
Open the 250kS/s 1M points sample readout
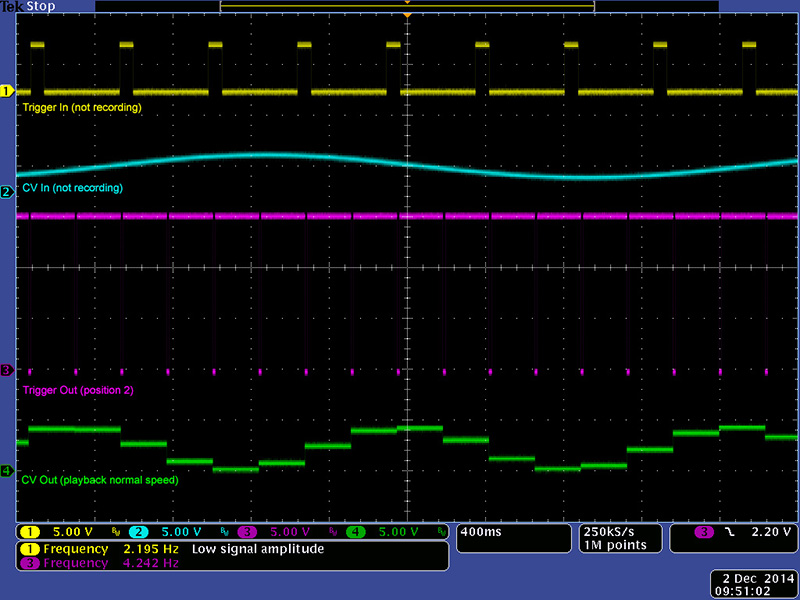click(x=614, y=538)
